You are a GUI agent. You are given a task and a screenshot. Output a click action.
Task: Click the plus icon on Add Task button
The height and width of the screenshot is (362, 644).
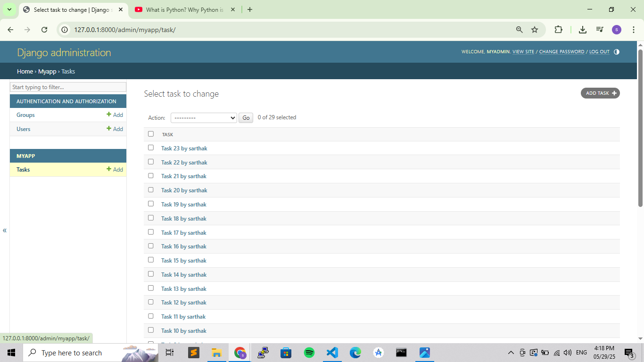coord(614,93)
